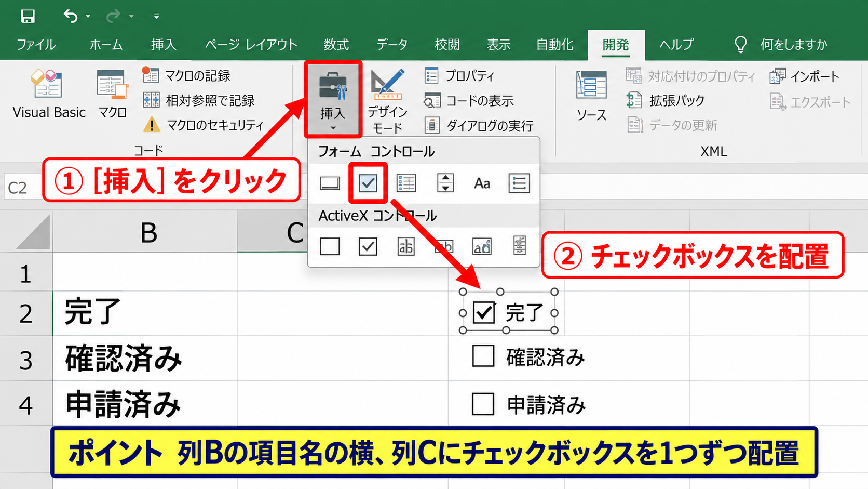Select the form control Option list icon
This screenshot has width=868, height=489.
tap(519, 183)
